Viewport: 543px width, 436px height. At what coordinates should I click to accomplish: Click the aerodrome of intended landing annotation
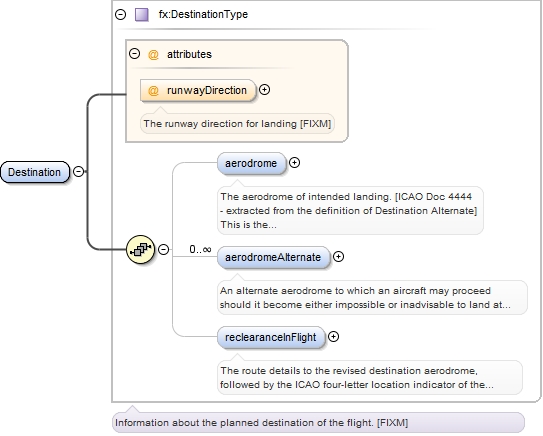350,211
